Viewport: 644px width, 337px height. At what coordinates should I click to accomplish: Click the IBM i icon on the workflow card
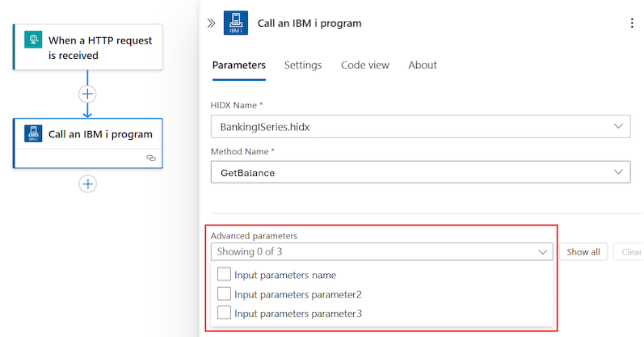(x=33, y=134)
